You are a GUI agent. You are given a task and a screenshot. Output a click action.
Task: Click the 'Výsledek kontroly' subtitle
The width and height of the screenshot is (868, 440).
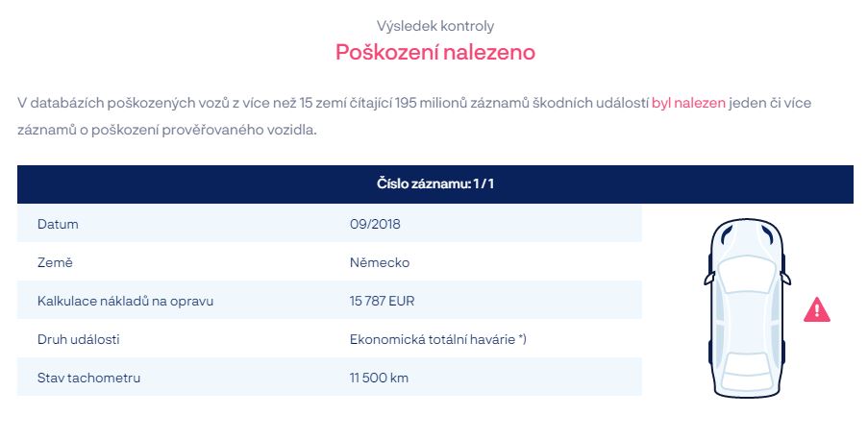pyautogui.click(x=435, y=26)
